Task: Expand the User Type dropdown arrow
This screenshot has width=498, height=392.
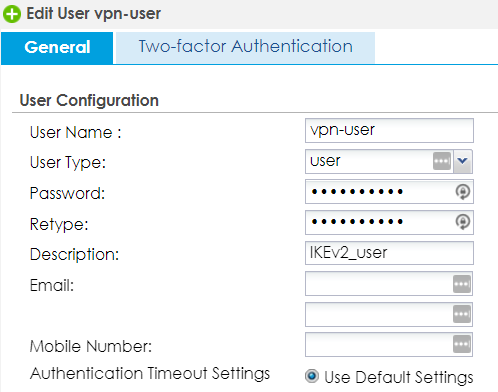Action: pyautogui.click(x=462, y=161)
